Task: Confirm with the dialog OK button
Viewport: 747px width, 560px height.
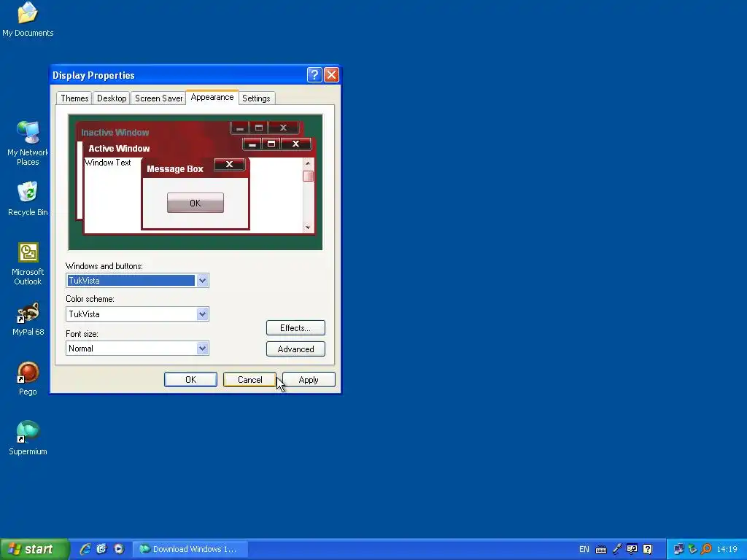Action: 190,379
